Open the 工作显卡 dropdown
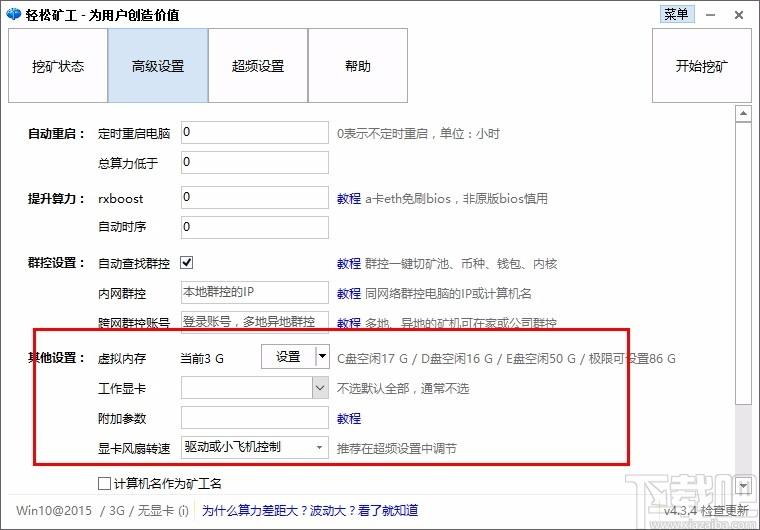 (x=255, y=388)
